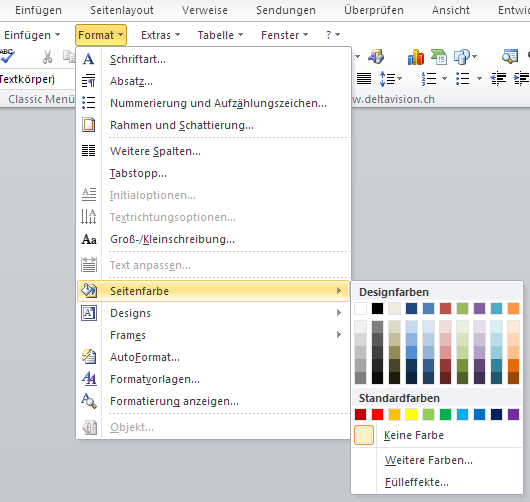
Task: Expand the numbered list dropdown arrow
Action: click(x=445, y=79)
